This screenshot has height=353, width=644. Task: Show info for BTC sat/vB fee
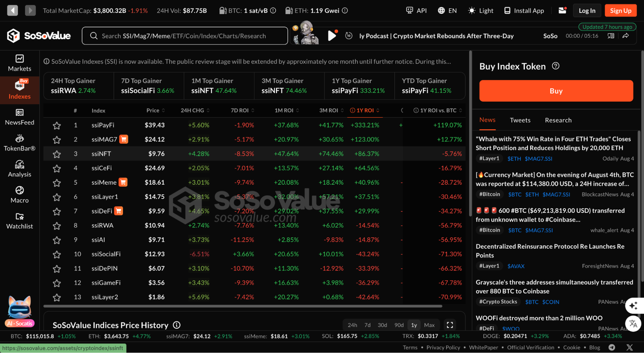point(273,10)
